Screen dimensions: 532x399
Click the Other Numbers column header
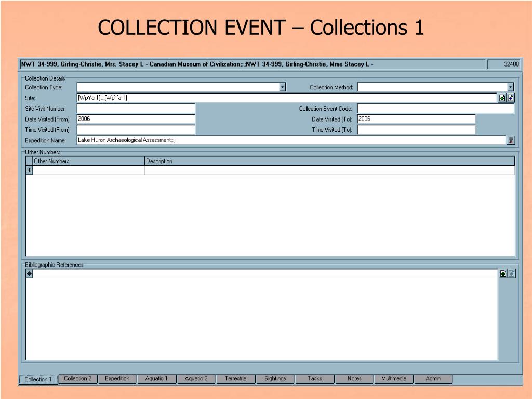88,161
